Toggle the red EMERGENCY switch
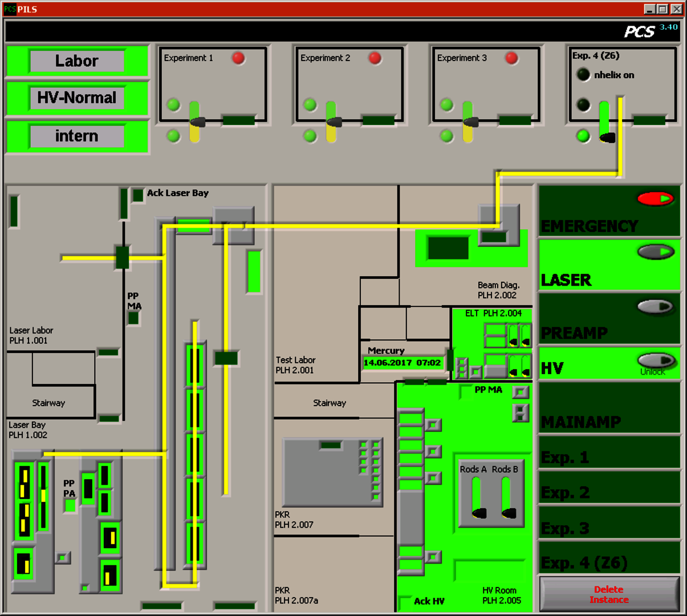 (656, 198)
